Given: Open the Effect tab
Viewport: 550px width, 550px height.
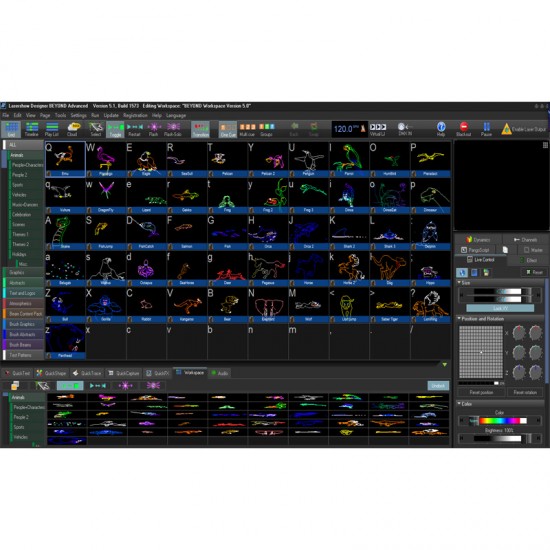Looking at the screenshot, I should 528,260.
